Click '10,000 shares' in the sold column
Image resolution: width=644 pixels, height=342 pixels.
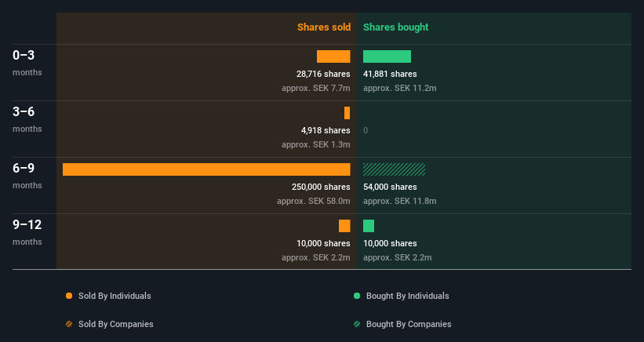[x=323, y=243]
